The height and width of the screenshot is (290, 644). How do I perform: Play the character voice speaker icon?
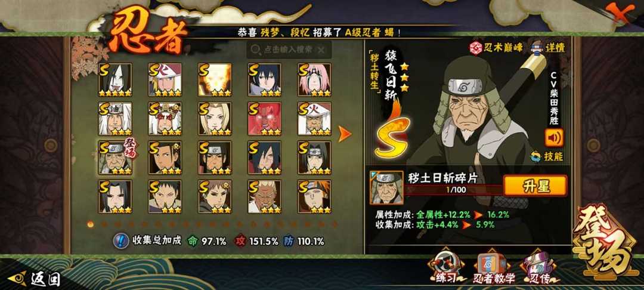pos(554,138)
